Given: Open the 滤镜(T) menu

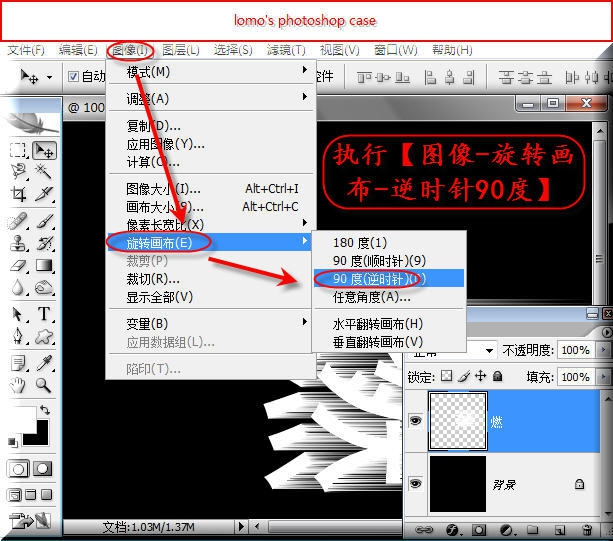Looking at the screenshot, I should [x=286, y=50].
